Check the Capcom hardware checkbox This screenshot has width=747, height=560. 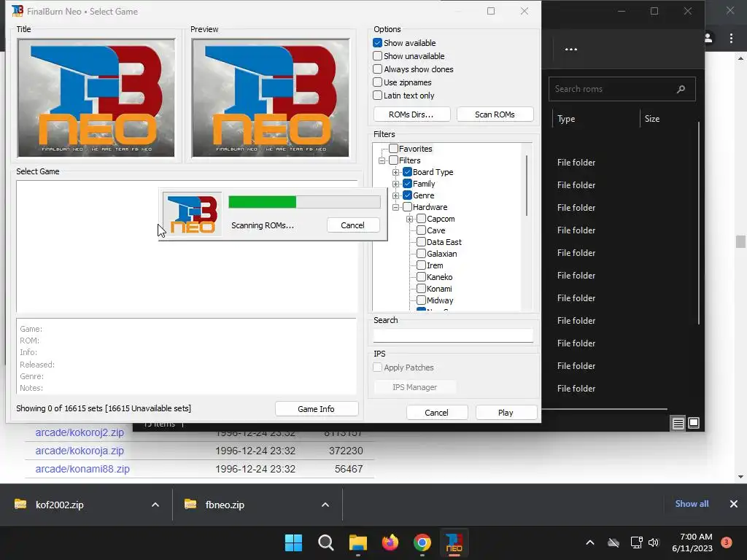coord(421,219)
